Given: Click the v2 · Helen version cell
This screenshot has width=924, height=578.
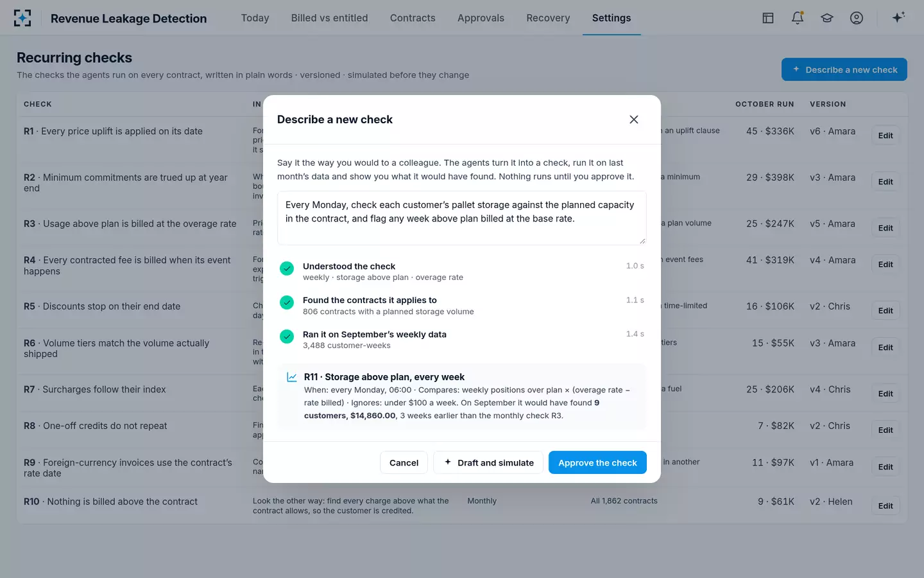Looking at the screenshot, I should [831, 502].
